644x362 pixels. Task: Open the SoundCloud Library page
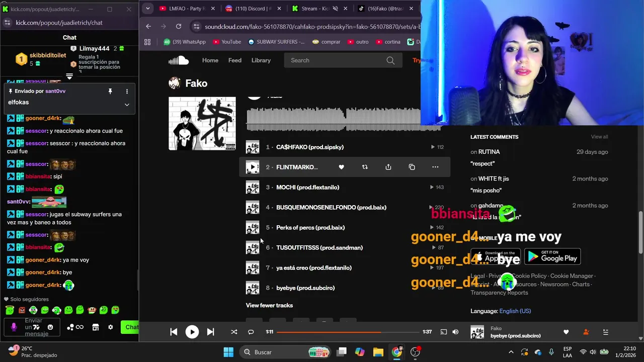point(261,60)
